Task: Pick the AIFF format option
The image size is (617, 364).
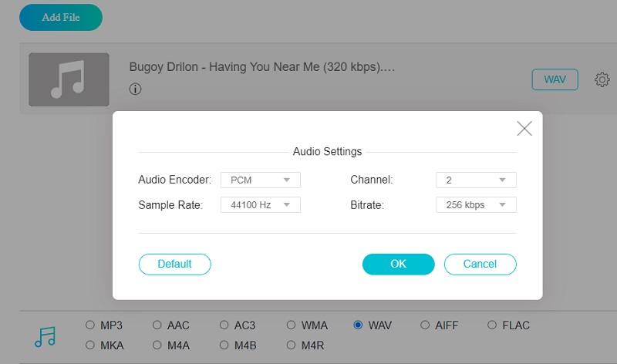Action: point(425,325)
